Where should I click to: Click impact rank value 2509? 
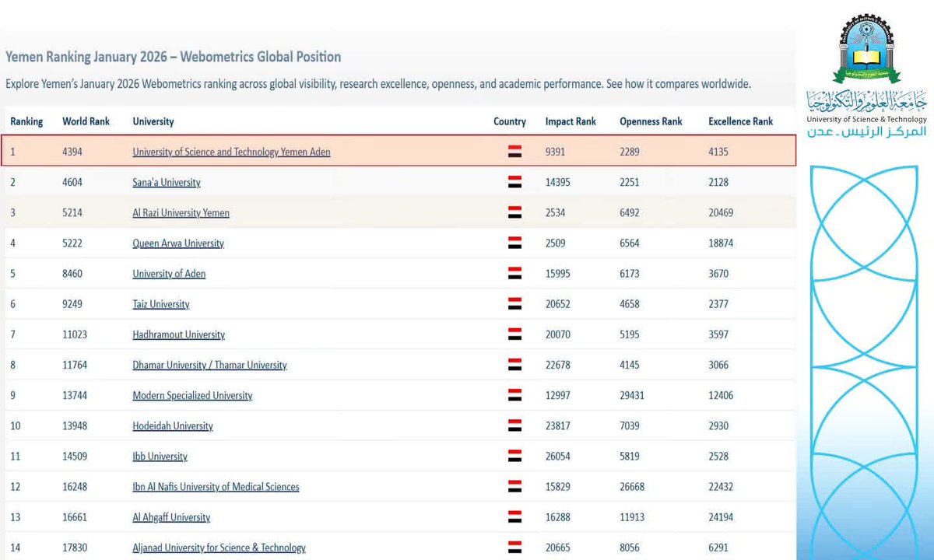[x=556, y=243]
